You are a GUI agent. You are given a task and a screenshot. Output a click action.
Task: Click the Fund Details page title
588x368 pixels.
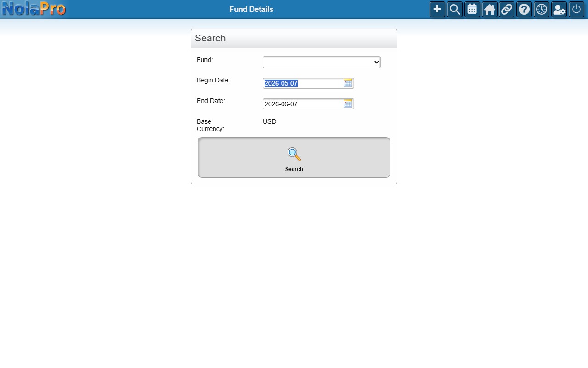(x=251, y=9)
